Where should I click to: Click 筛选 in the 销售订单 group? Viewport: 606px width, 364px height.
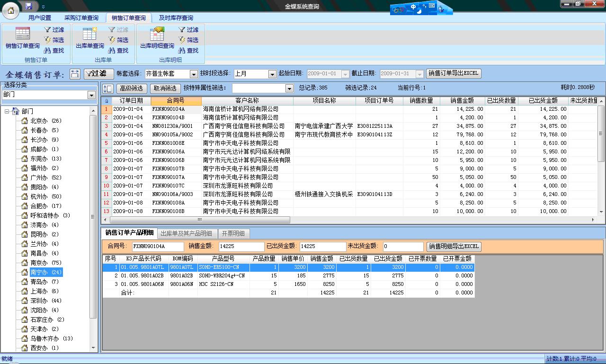tap(54, 40)
